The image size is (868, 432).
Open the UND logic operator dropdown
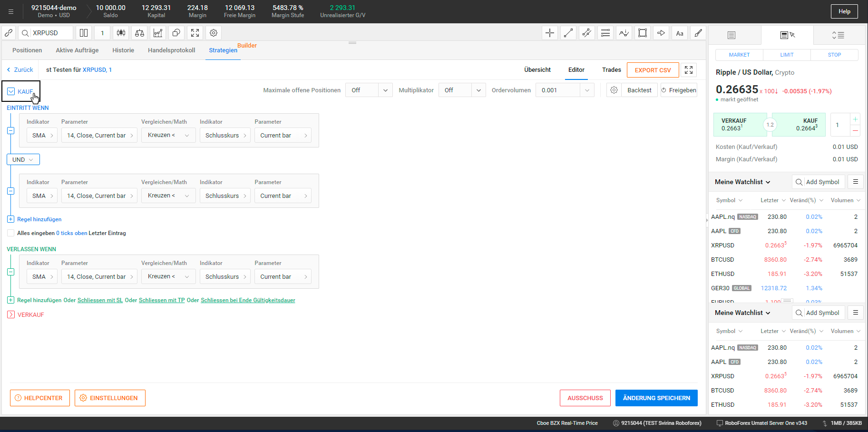tap(23, 159)
